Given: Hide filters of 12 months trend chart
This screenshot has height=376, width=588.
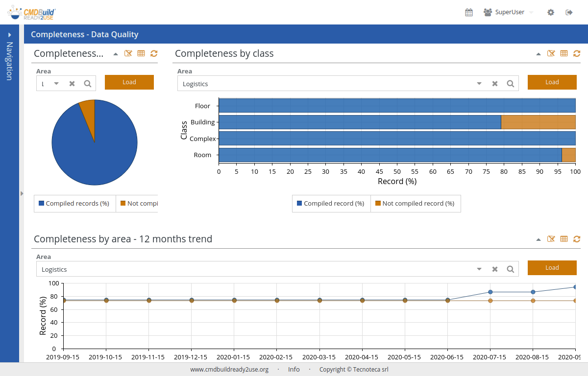Looking at the screenshot, I should tap(551, 239).
